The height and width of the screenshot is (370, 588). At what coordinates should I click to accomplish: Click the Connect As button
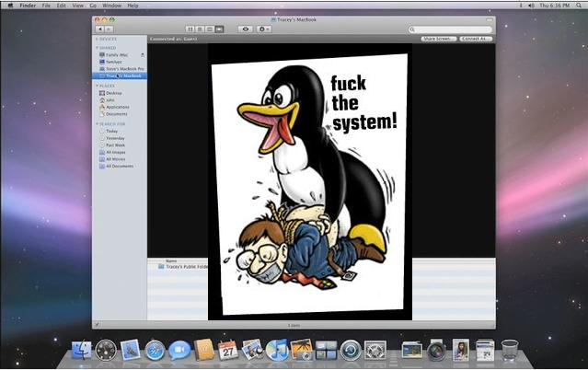tap(476, 39)
